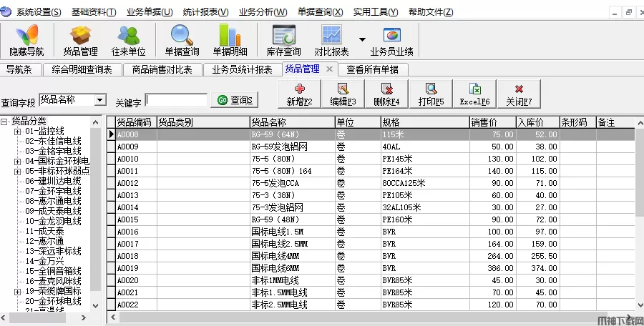Open 单据明细 chart icon
The image size is (644, 326).
(x=230, y=40)
